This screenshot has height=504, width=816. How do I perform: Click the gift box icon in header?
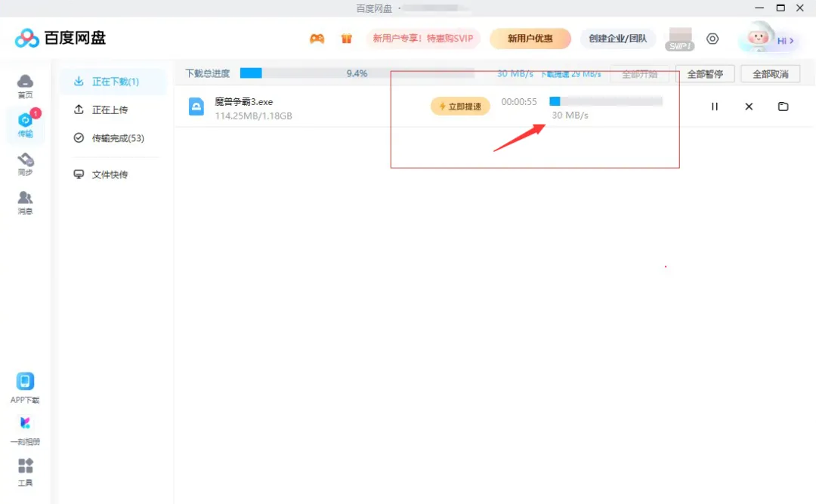tap(347, 39)
